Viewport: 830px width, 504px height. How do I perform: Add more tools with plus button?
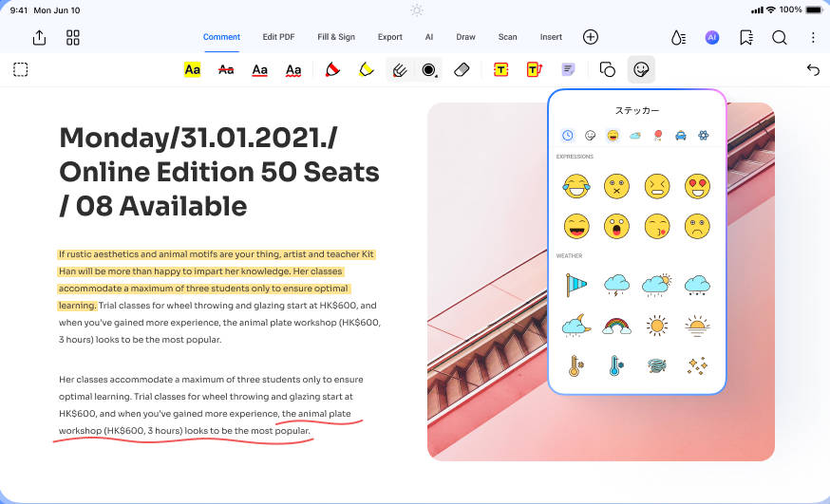pyautogui.click(x=591, y=37)
